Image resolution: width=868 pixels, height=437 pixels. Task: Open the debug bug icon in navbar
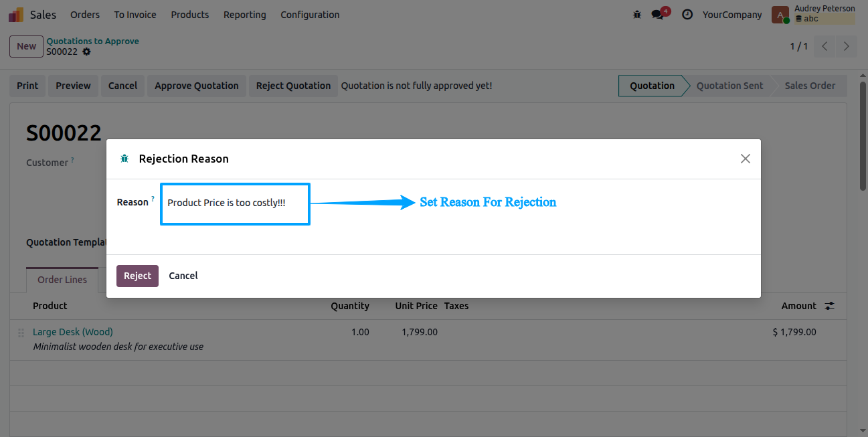(x=636, y=15)
